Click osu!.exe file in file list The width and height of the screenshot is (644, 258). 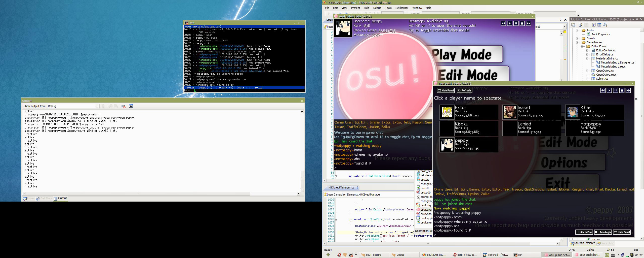point(424,210)
